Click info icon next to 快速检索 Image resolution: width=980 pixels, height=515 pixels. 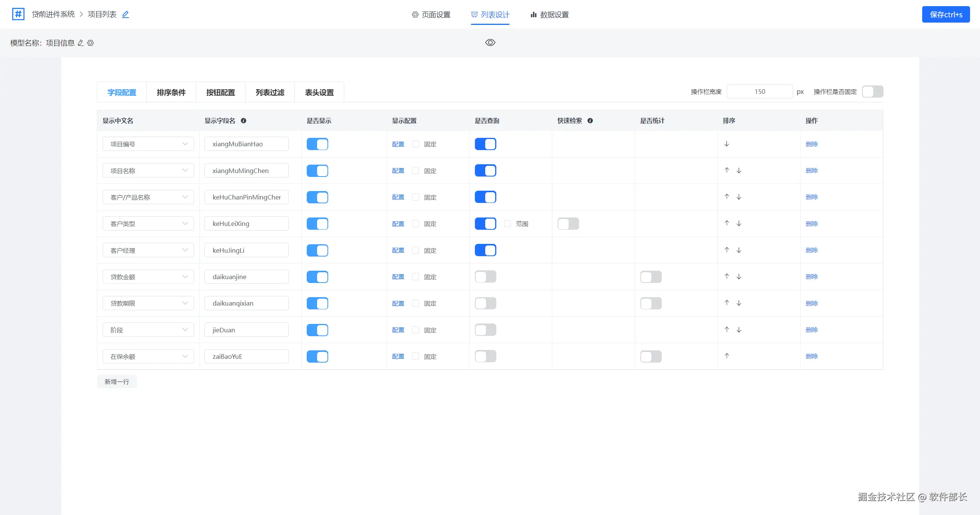(x=590, y=121)
